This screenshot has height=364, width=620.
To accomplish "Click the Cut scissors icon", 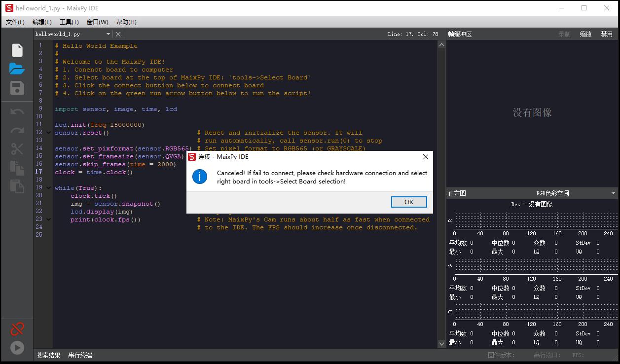I will pyautogui.click(x=17, y=149).
